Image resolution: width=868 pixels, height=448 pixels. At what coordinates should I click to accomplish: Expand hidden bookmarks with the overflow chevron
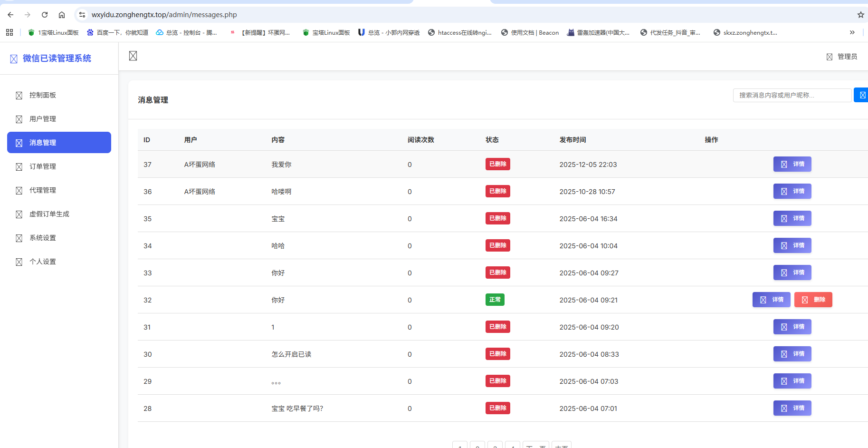coord(852,32)
